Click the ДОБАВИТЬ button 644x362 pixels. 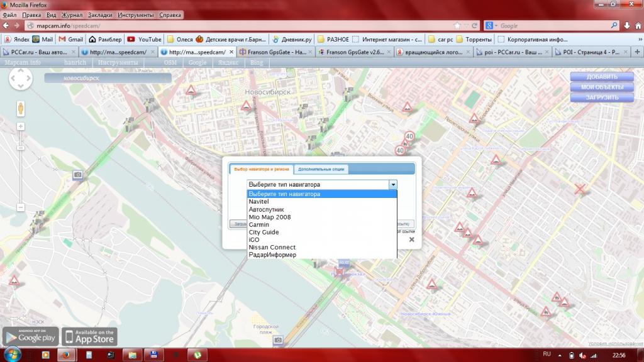(601, 77)
